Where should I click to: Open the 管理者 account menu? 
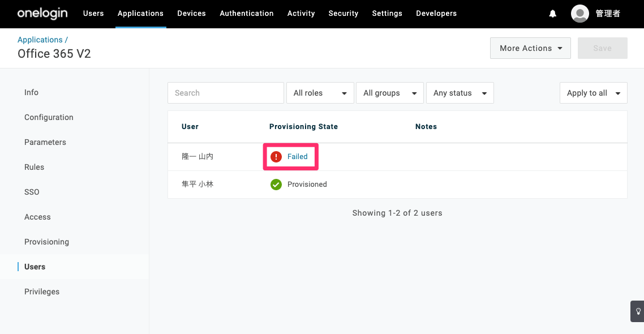[608, 14]
